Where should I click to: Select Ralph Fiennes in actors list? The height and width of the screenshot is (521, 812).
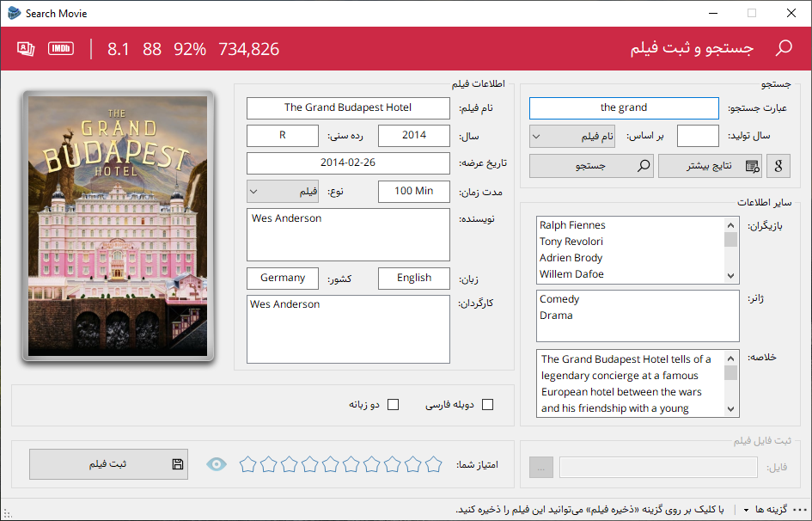[x=572, y=225]
